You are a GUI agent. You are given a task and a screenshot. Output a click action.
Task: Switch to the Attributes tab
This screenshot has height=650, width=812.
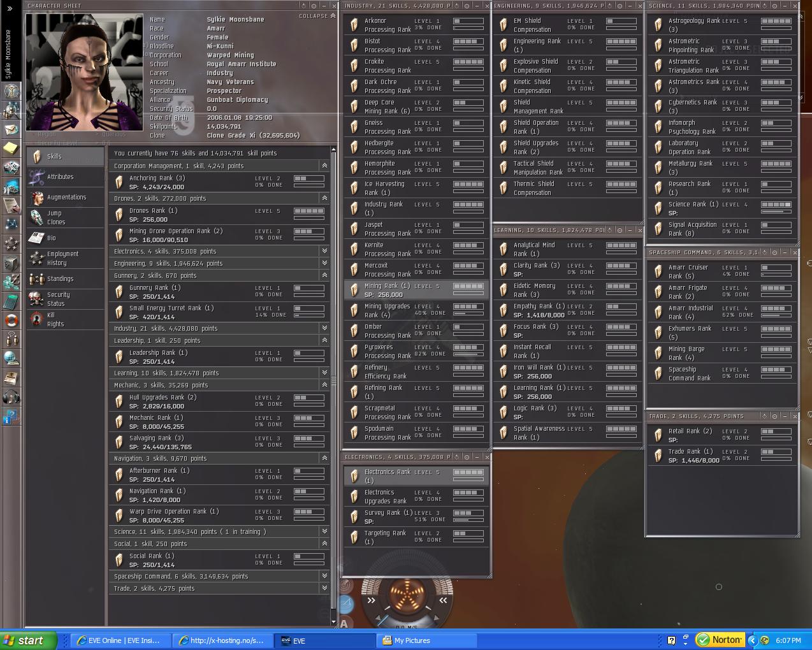65,177
